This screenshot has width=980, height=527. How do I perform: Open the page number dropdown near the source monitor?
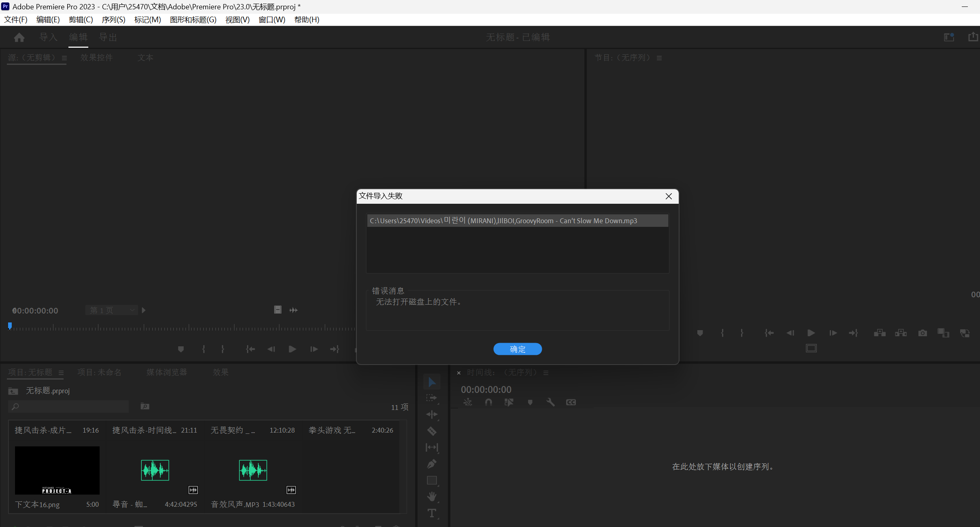[x=111, y=310]
